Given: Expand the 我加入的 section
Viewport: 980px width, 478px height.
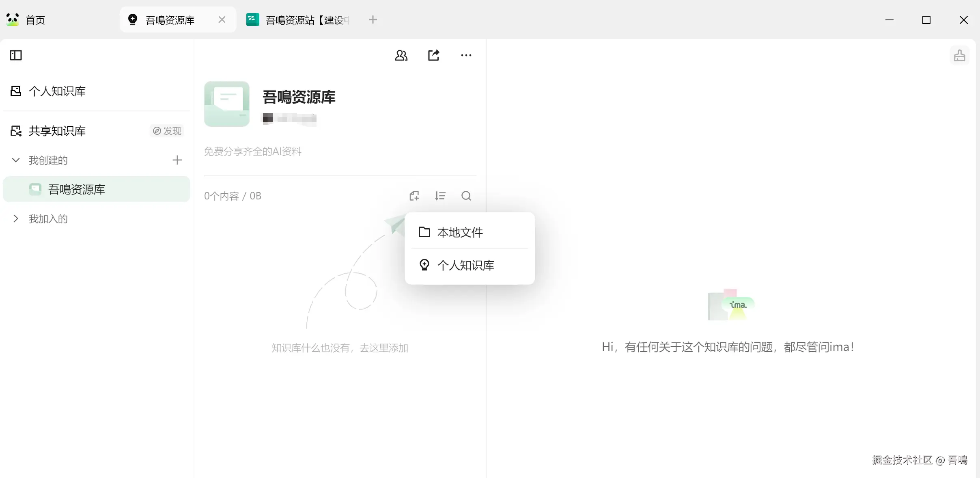Looking at the screenshot, I should point(16,218).
